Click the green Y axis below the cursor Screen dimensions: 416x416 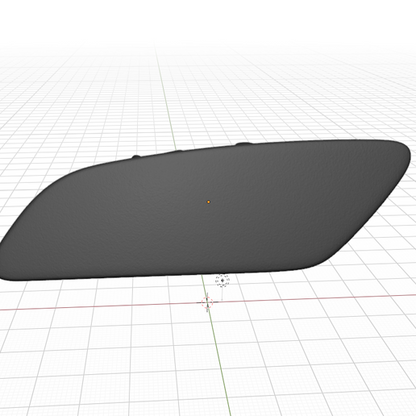(x=220, y=360)
